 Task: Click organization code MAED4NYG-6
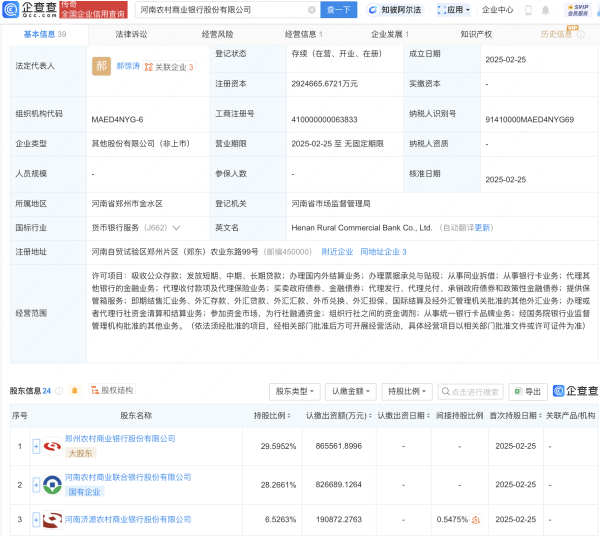117,120
